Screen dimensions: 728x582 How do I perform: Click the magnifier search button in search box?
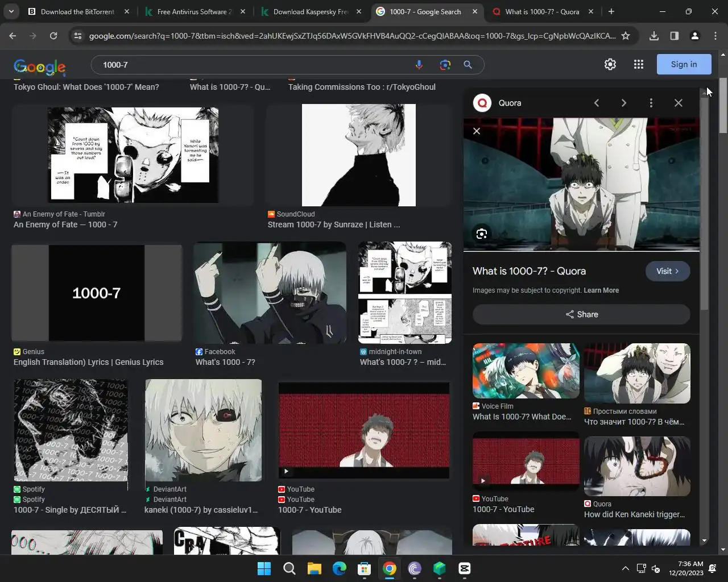(468, 65)
